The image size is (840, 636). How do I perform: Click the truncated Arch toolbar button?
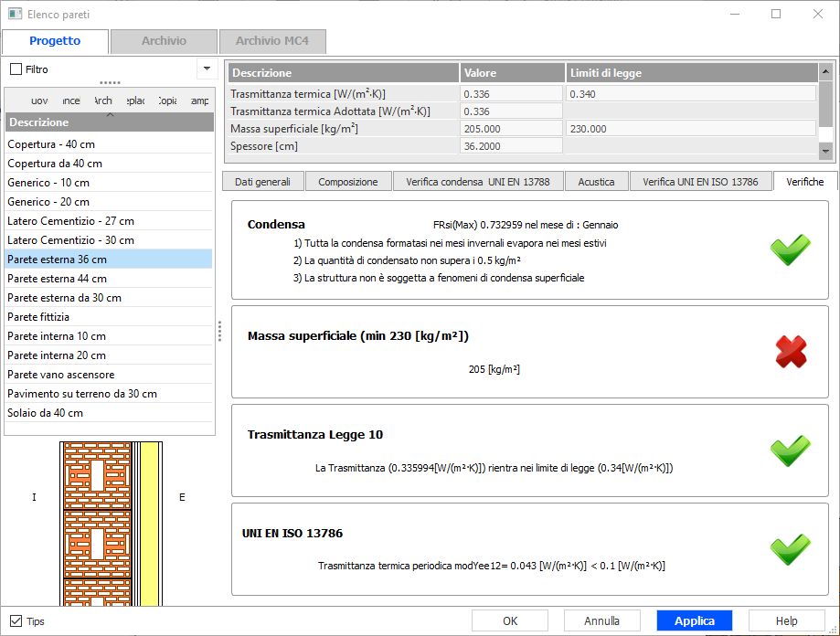(103, 101)
